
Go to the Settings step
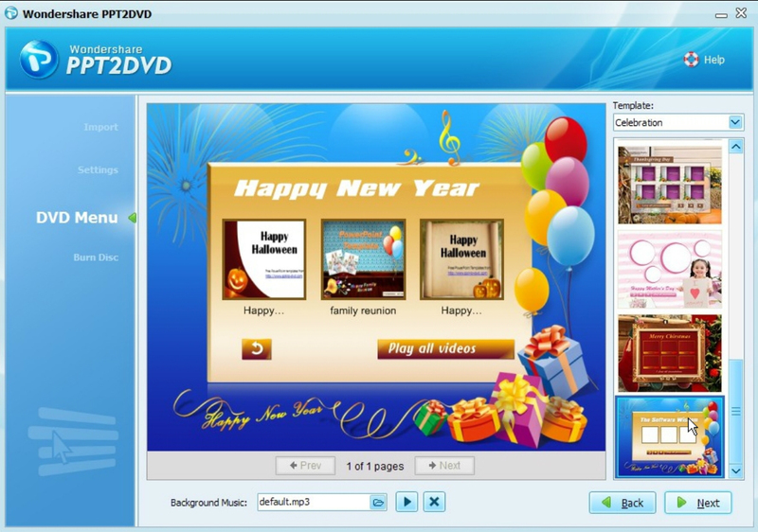[x=98, y=170]
